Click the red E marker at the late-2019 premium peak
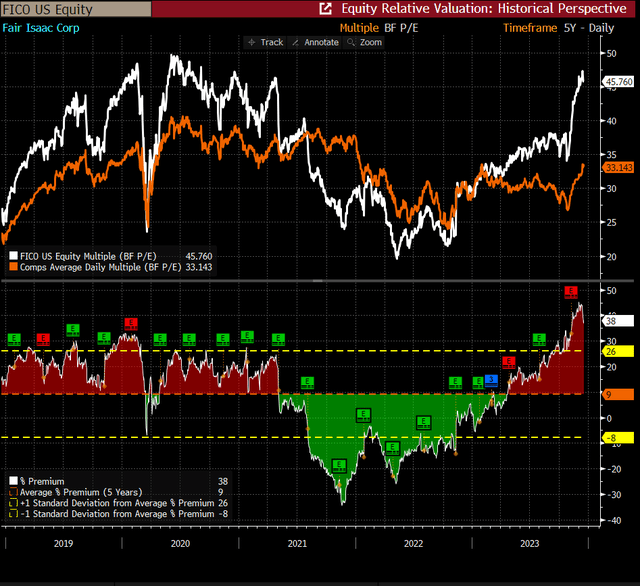The height and width of the screenshot is (586, 640). (131, 324)
